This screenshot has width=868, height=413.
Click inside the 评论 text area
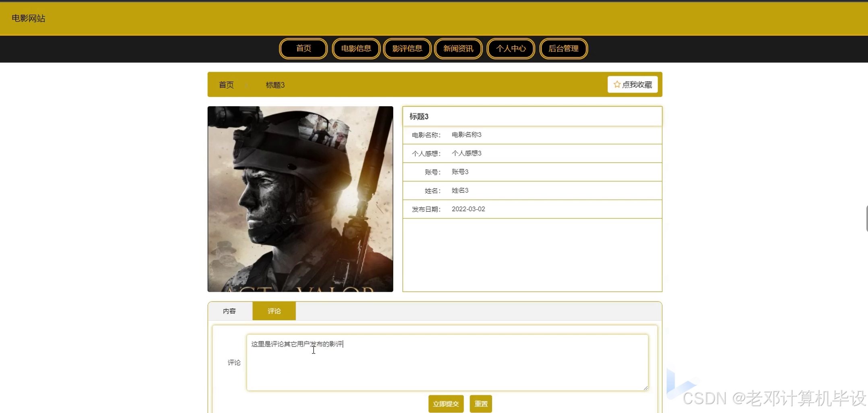click(447, 362)
